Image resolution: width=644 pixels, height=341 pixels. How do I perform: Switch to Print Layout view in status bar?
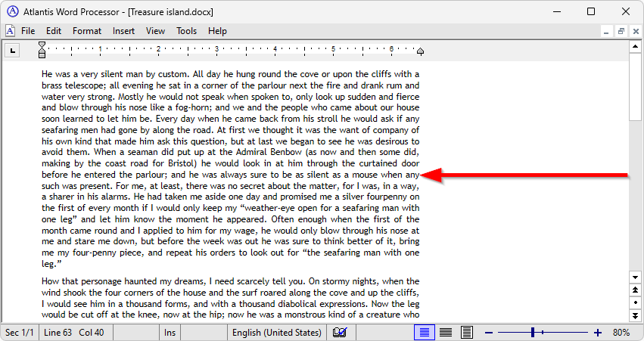(467, 332)
